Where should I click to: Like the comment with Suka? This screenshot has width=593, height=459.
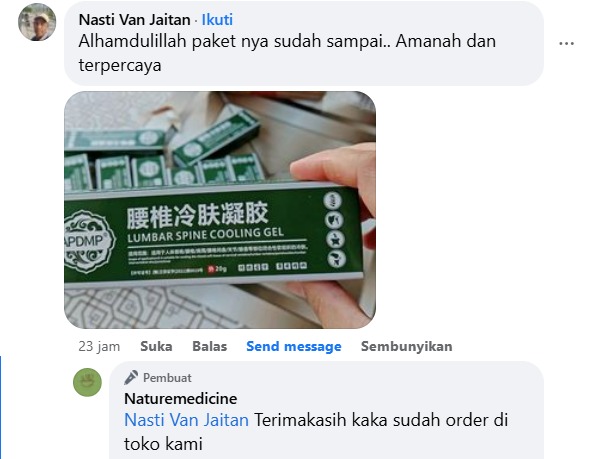point(156,346)
